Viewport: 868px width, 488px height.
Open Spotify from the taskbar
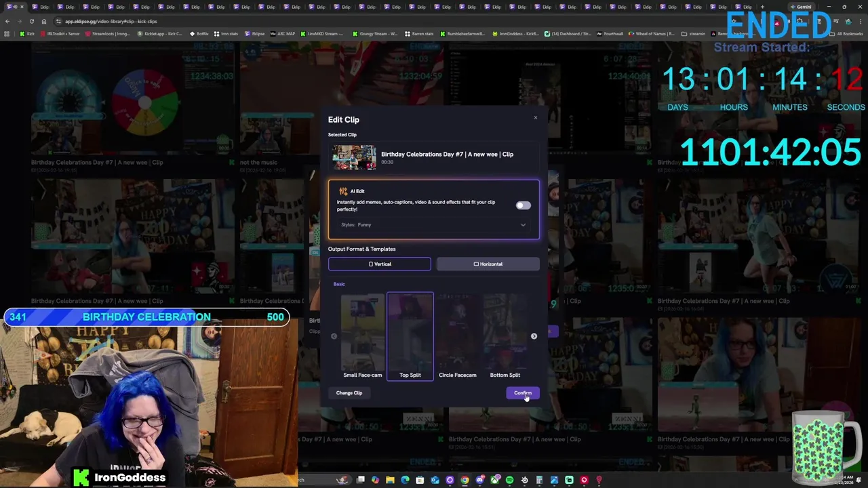coord(509,480)
